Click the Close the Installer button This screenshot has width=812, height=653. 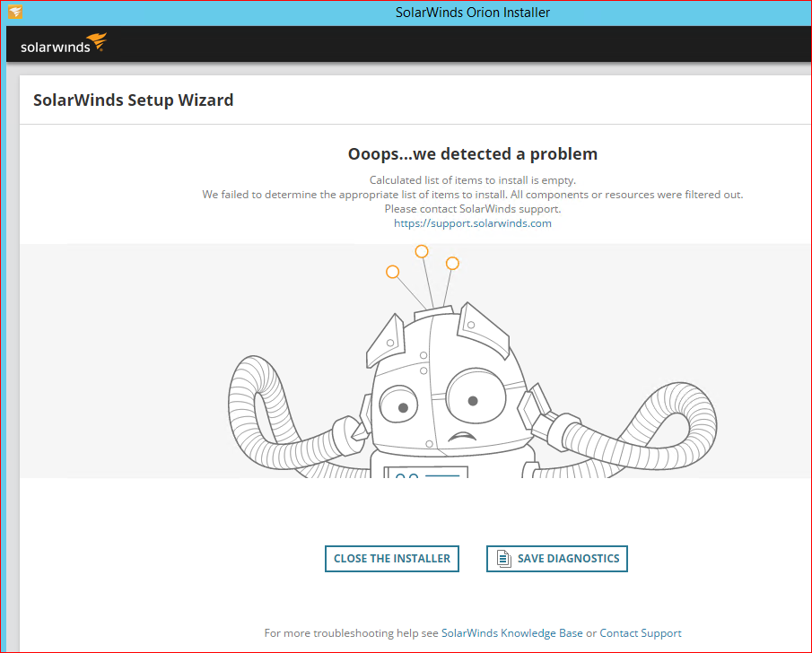click(392, 559)
